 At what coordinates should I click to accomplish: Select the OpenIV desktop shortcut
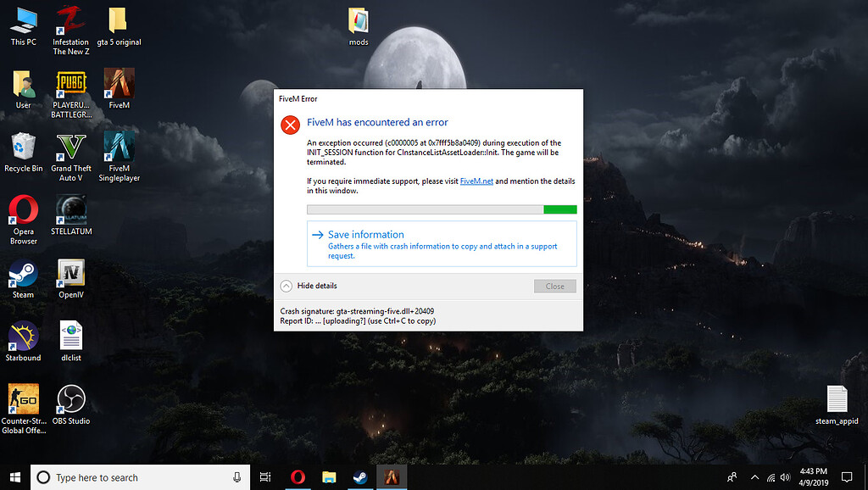pyautogui.click(x=71, y=279)
